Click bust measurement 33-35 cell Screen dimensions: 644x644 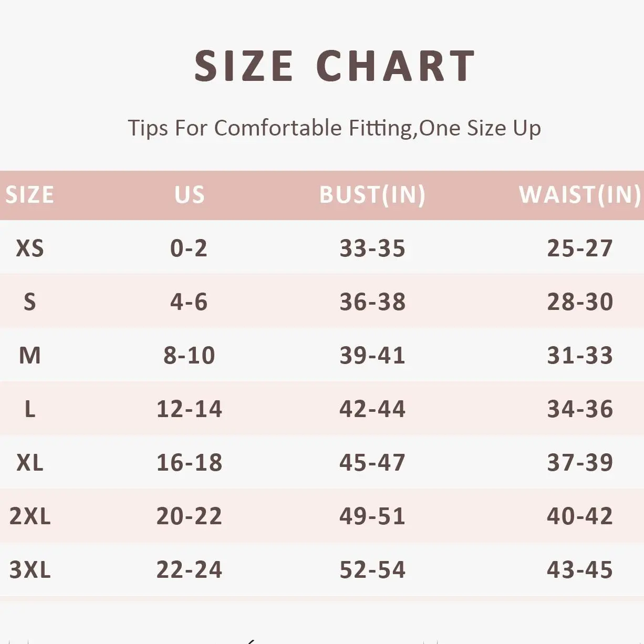[x=372, y=248]
